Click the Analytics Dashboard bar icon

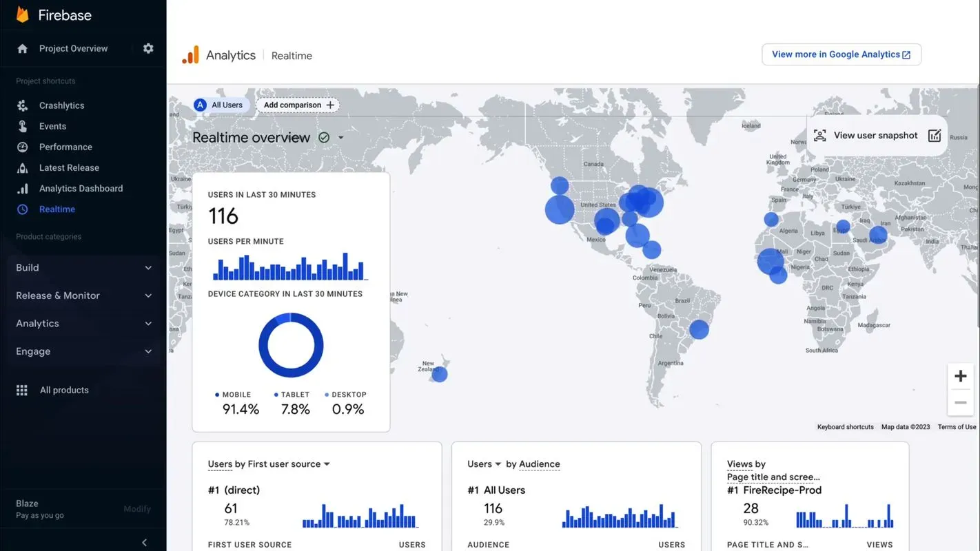pyautogui.click(x=23, y=188)
